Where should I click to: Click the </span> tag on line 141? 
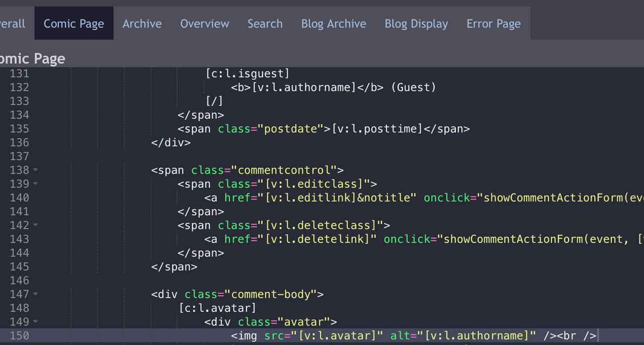click(x=201, y=211)
